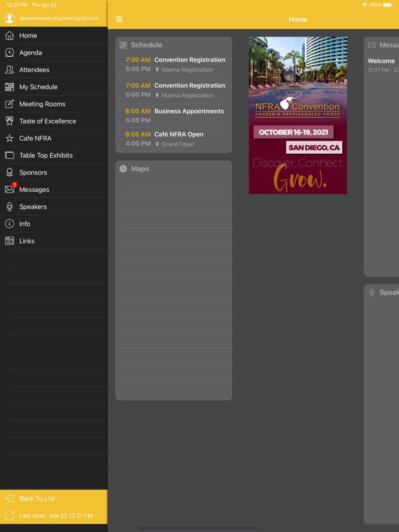Image resolution: width=399 pixels, height=532 pixels.
Task: Open Table Top Exhibits from the sidebar
Action: click(x=53, y=155)
